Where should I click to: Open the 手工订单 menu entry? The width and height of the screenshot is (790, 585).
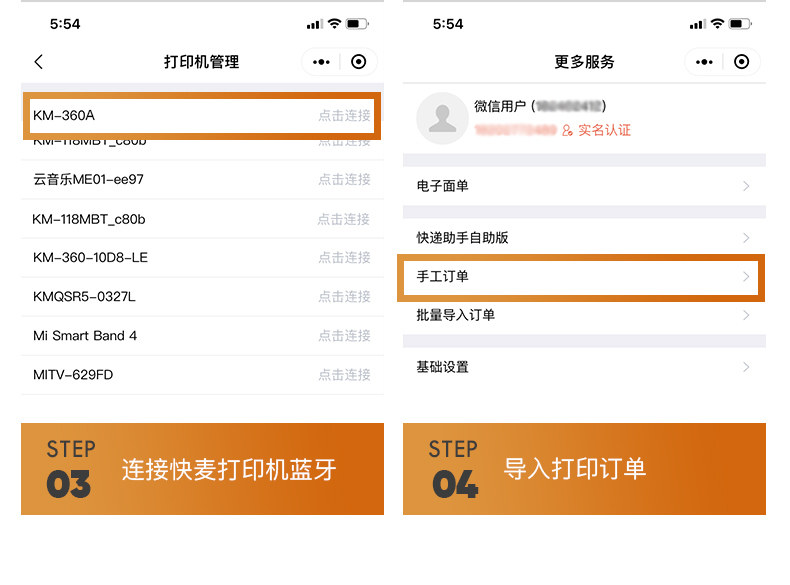click(584, 277)
